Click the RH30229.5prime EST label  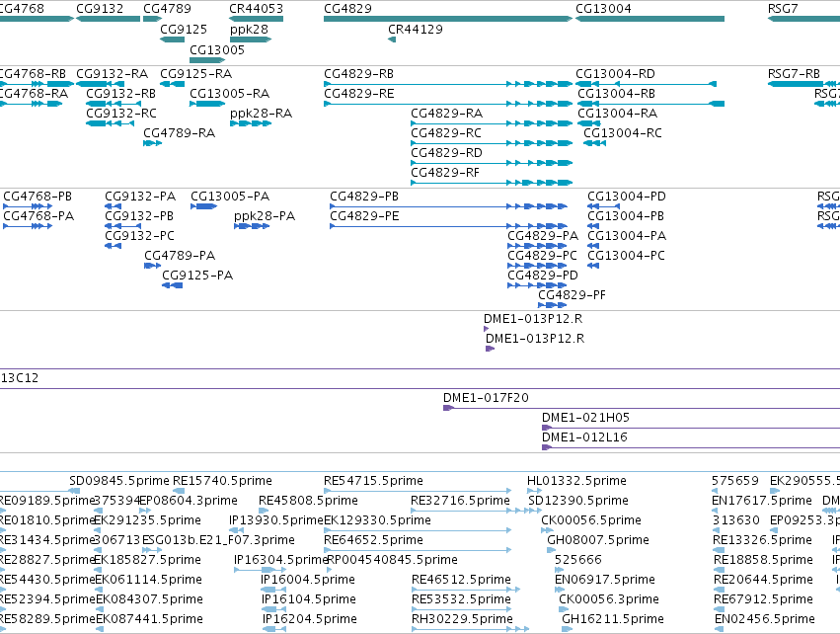[x=462, y=619]
